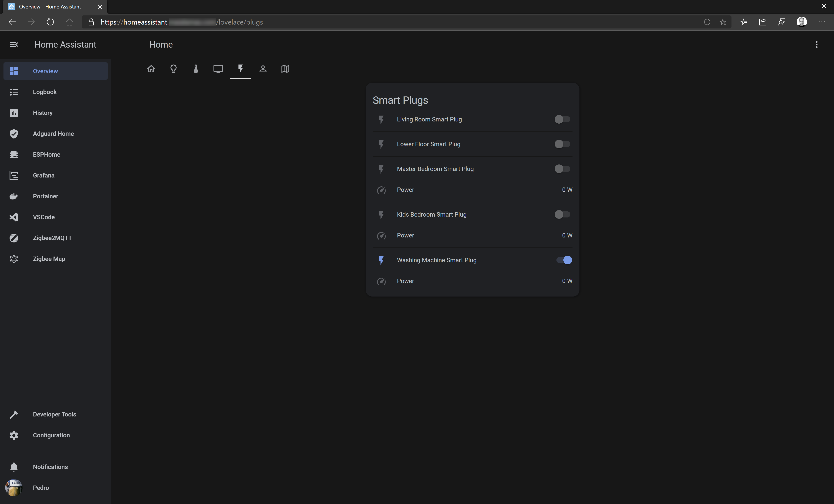The height and width of the screenshot is (504, 834).
Task: Turn on Living Room Smart Plug
Action: [x=562, y=119]
